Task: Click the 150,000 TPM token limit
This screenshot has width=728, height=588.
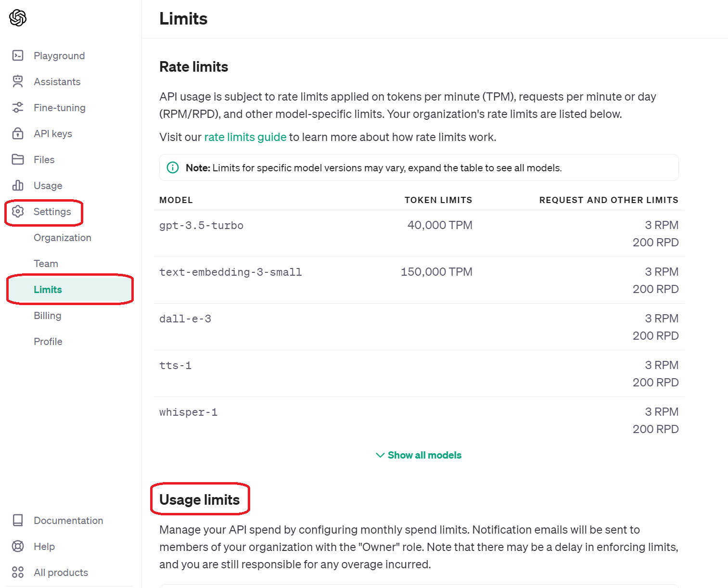Action: tap(436, 272)
